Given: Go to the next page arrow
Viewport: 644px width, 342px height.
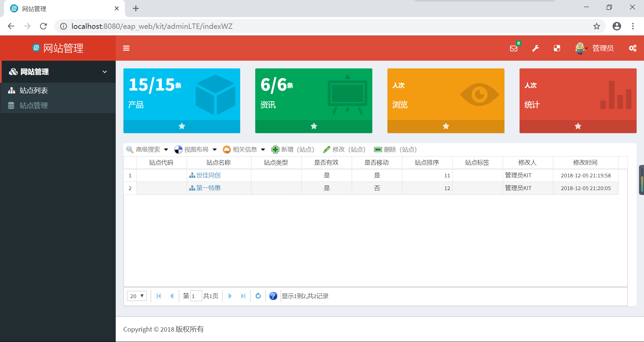Looking at the screenshot, I should 230,296.
